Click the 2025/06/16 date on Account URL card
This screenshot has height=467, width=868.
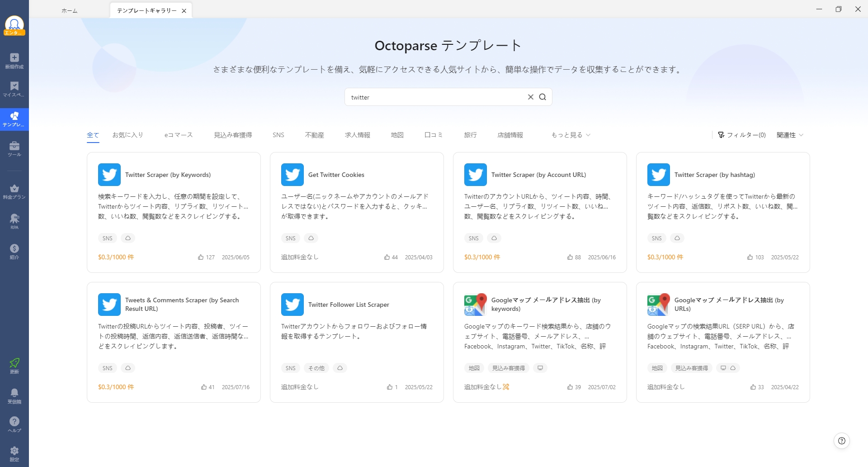[602, 257]
